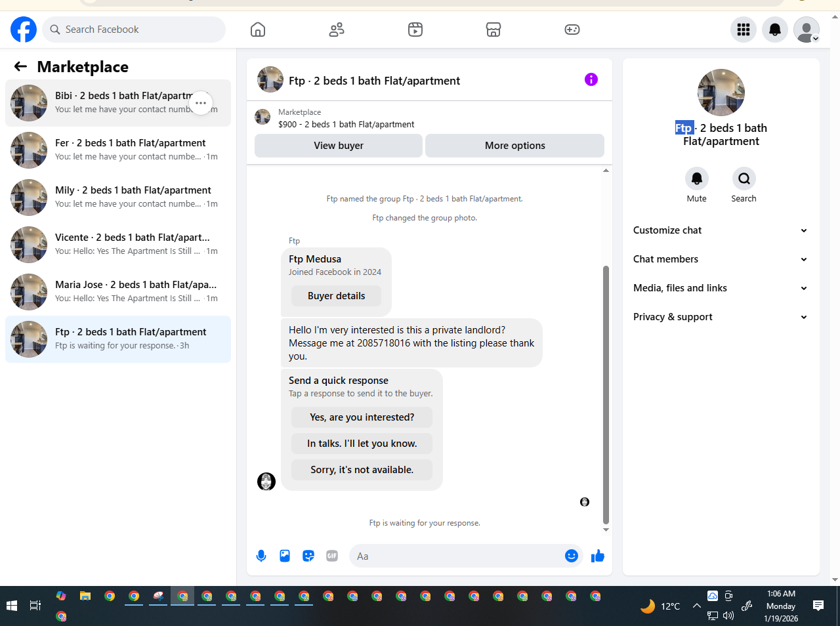This screenshot has height=626, width=840.
Task: Open the Notifications bell in top bar
Action: click(775, 30)
